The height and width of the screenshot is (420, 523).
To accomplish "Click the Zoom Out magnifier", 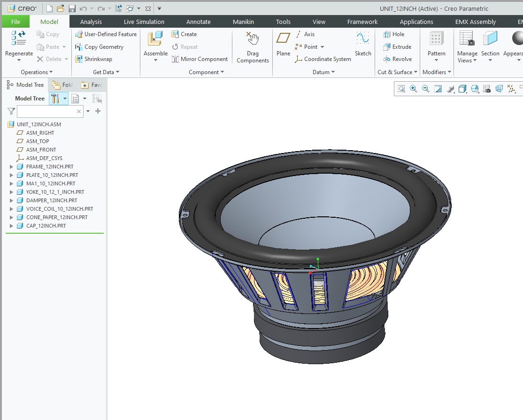I will click(426, 89).
